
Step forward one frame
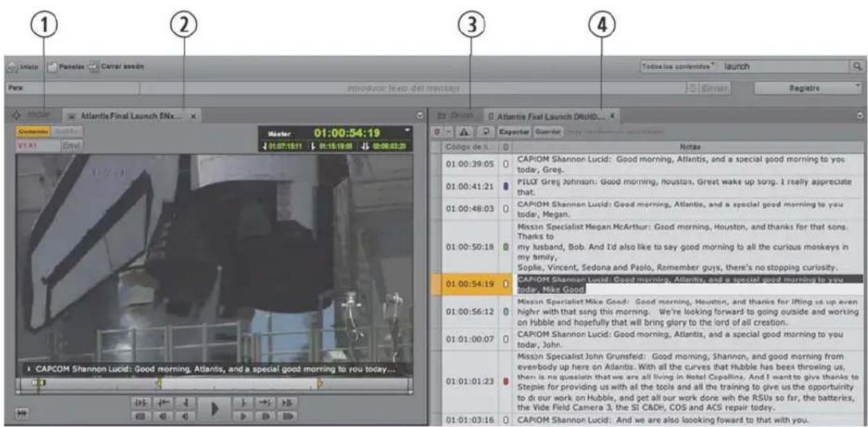(x=244, y=416)
